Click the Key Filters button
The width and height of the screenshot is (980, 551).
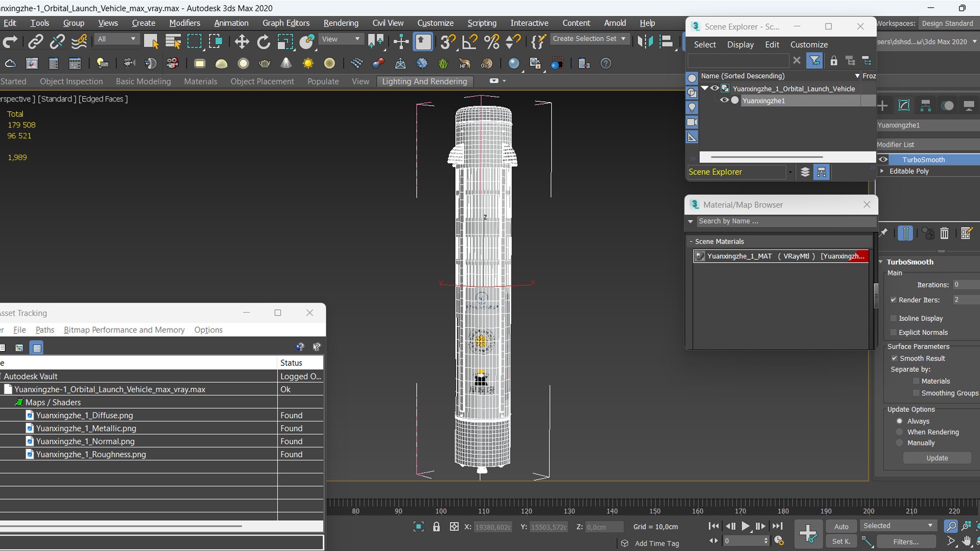pos(905,542)
